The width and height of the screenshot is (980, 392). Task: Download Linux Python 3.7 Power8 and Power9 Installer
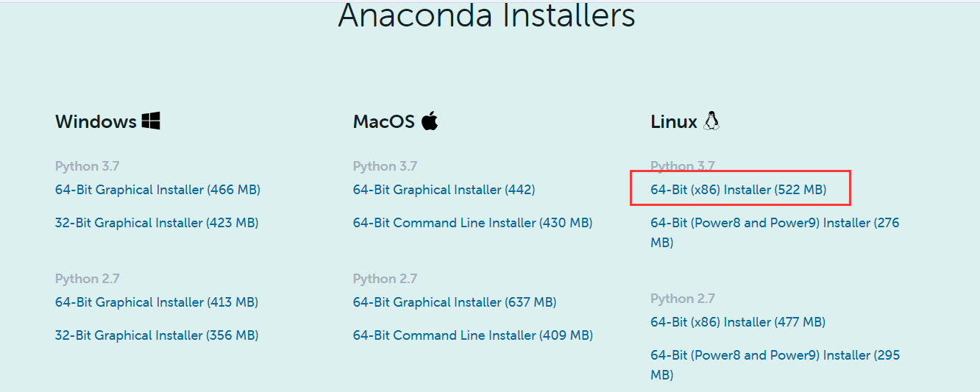click(x=774, y=223)
